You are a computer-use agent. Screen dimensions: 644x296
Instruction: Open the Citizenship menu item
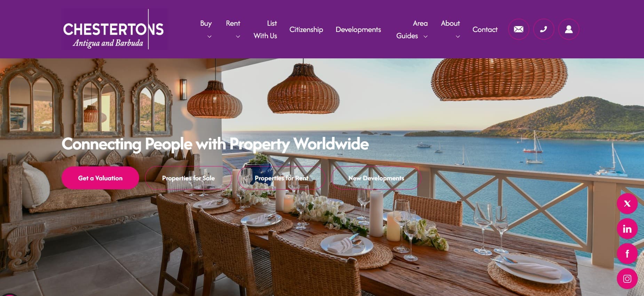point(306,30)
